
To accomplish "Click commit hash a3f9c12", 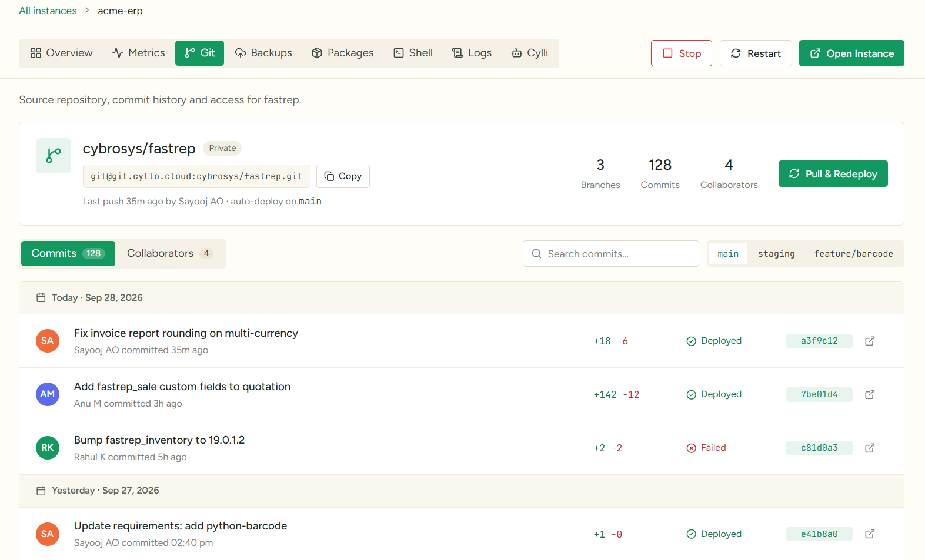I will click(x=819, y=341).
